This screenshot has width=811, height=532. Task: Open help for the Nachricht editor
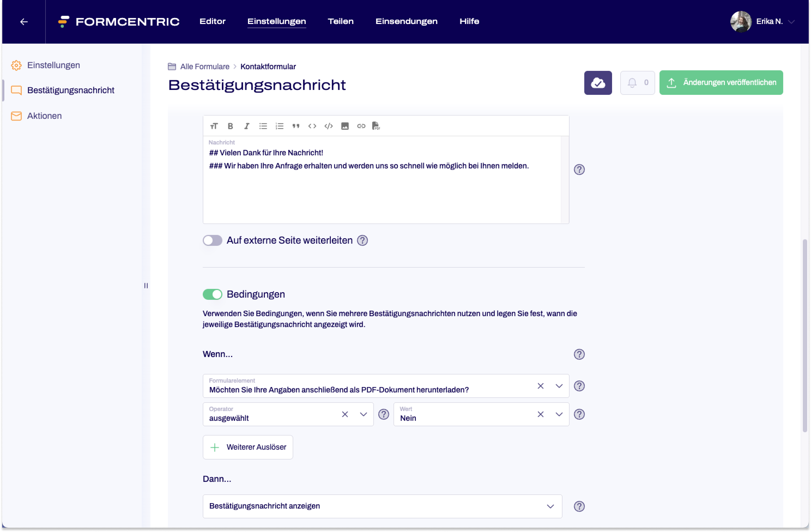point(579,170)
